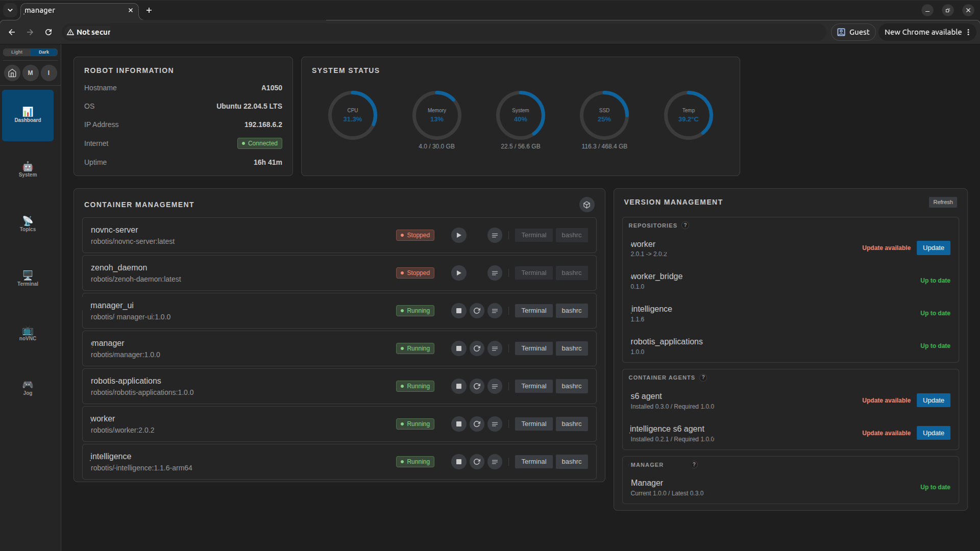
Task: Click the home icon in the sidebar
Action: point(12,73)
